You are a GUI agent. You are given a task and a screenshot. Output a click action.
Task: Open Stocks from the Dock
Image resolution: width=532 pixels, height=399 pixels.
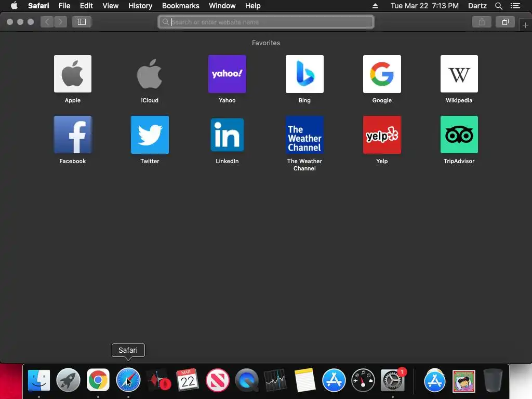[275, 380]
